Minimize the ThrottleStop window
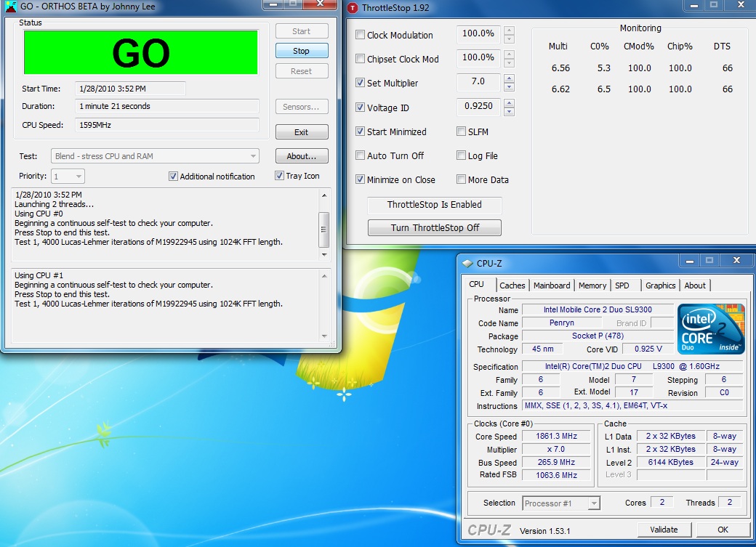This screenshot has width=756, height=547. tap(693, 5)
